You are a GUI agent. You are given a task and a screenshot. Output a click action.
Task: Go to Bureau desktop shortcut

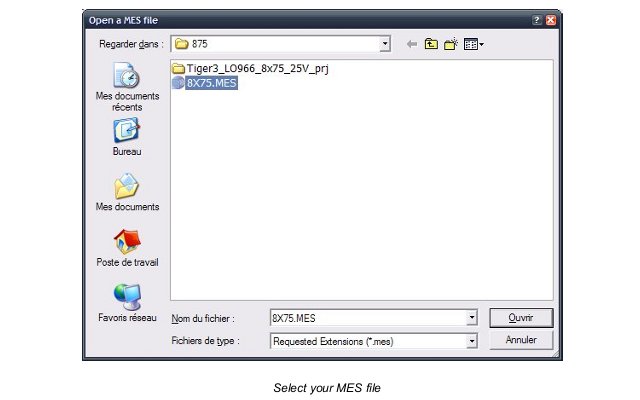click(x=127, y=137)
